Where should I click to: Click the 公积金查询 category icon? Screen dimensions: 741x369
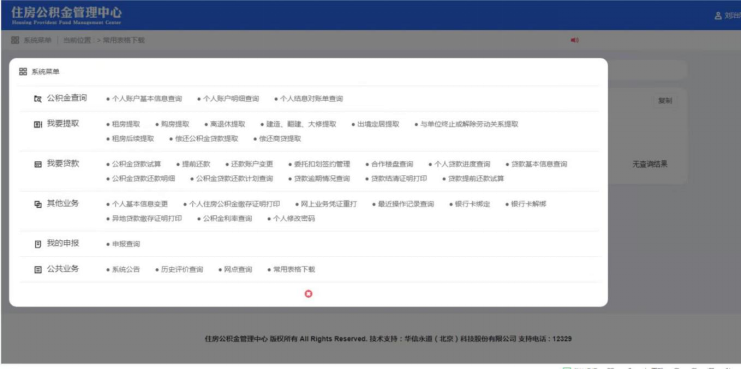click(38, 99)
